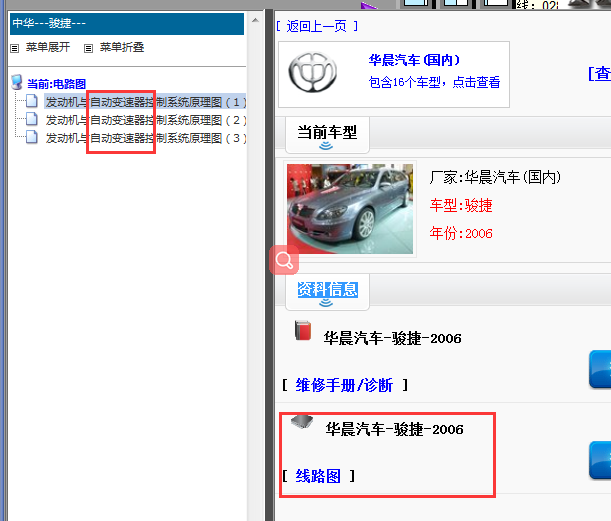Viewport: 611px width, 521px height.
Task: Click the 车型:骏捷 text
Action: 461,205
